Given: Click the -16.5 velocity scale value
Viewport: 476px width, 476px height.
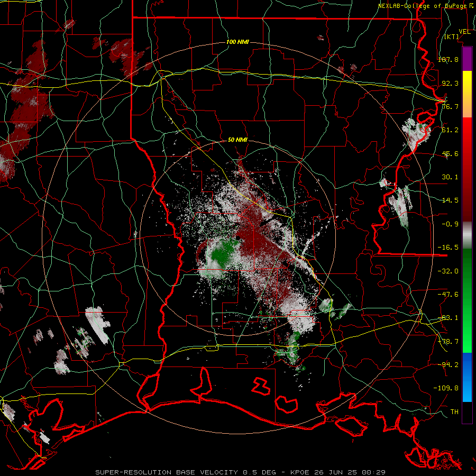Looking at the screenshot, I should pos(448,248).
